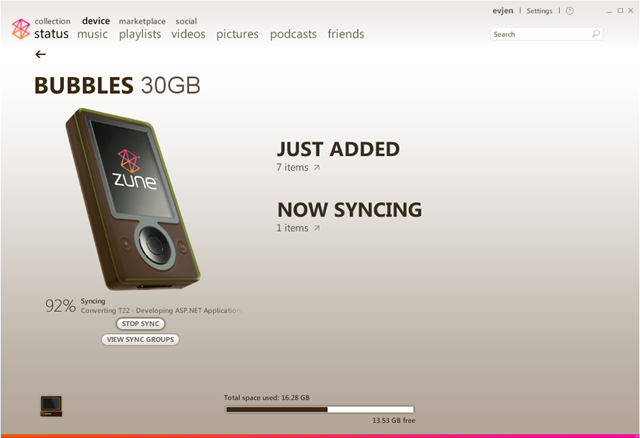Click the computer icon at bottom left

click(x=51, y=406)
